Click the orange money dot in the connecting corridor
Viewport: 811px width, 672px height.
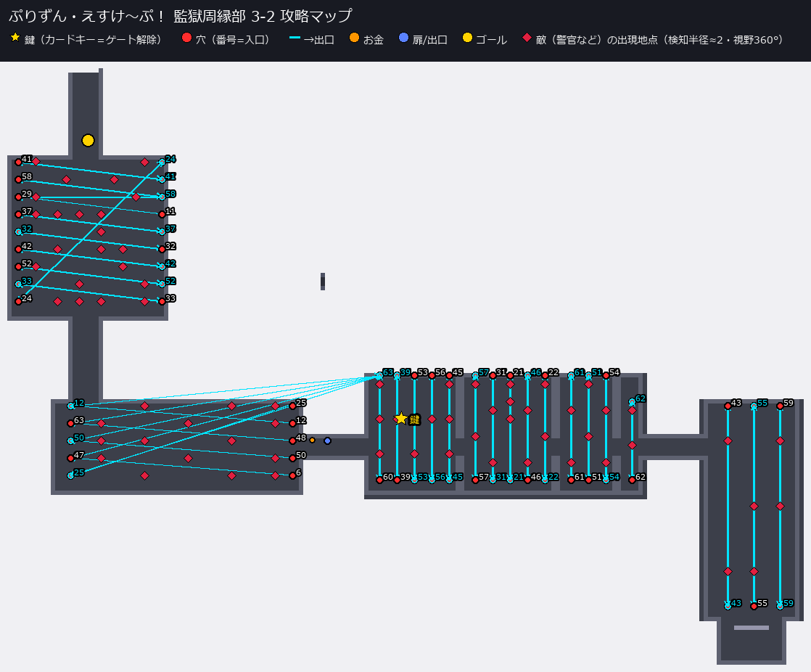click(312, 441)
